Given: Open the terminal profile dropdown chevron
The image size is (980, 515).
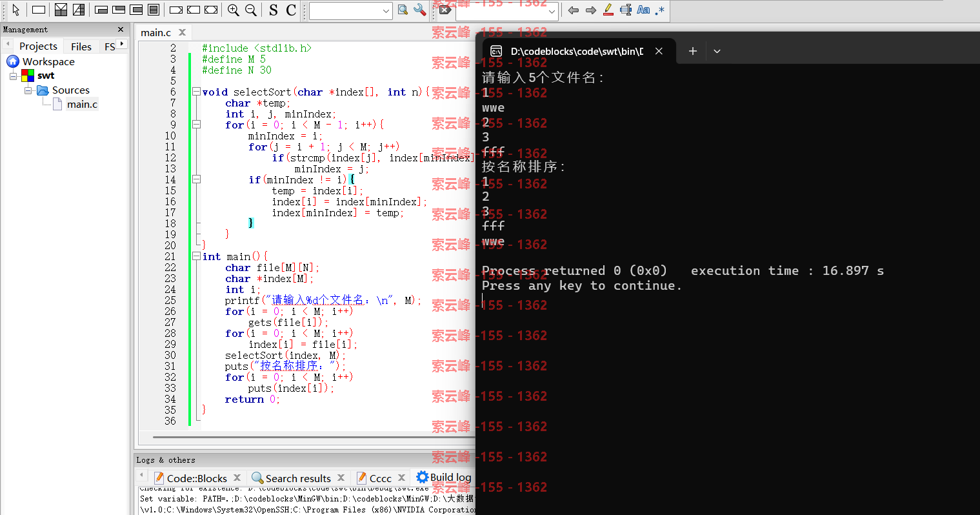Looking at the screenshot, I should tap(717, 51).
